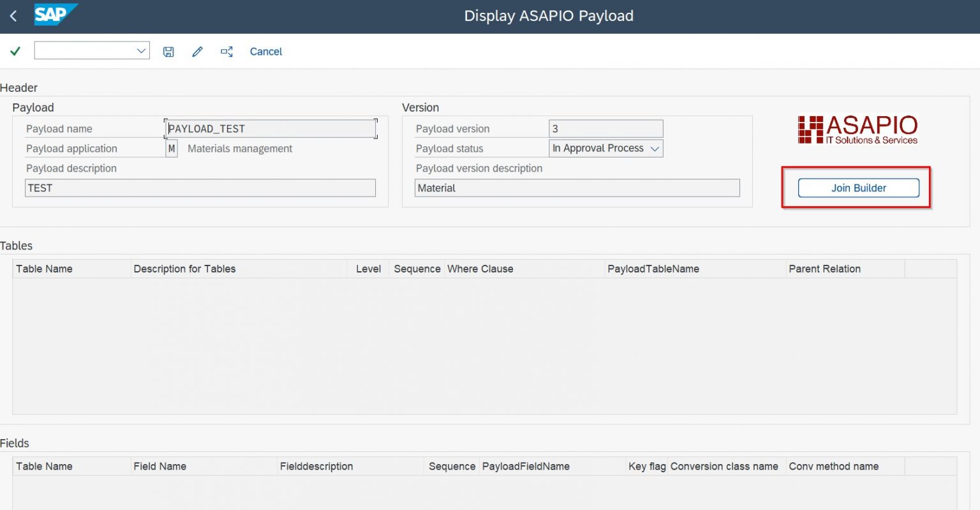
Task: Click the Payload version field showing 3
Action: [x=605, y=128]
